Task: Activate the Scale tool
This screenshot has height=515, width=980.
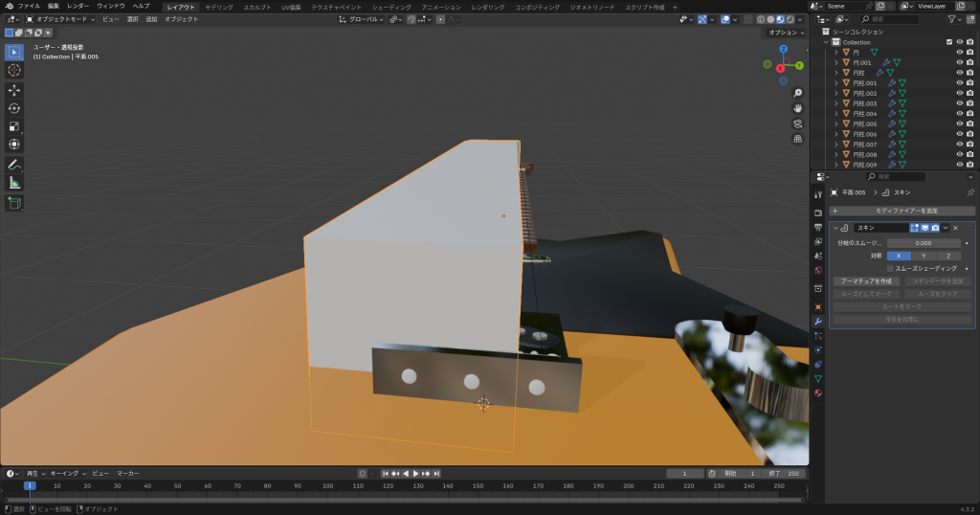Action: point(14,126)
